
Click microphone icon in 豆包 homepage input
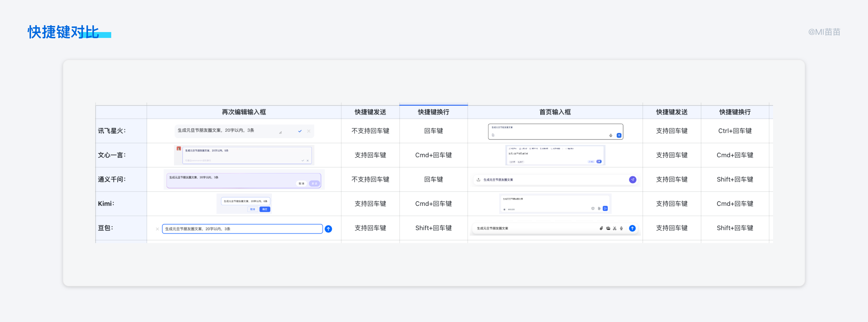click(x=621, y=228)
